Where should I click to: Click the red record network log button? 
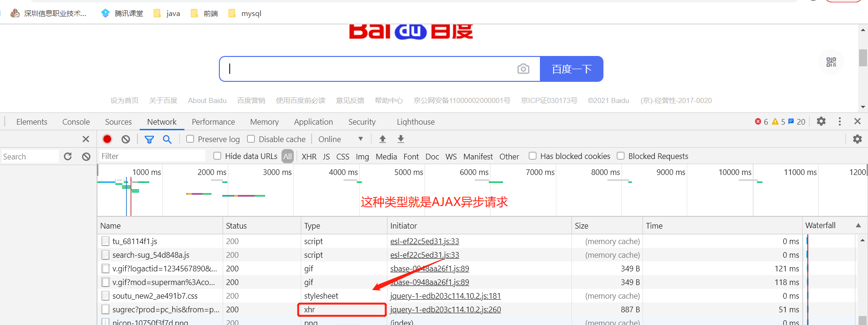coord(107,139)
